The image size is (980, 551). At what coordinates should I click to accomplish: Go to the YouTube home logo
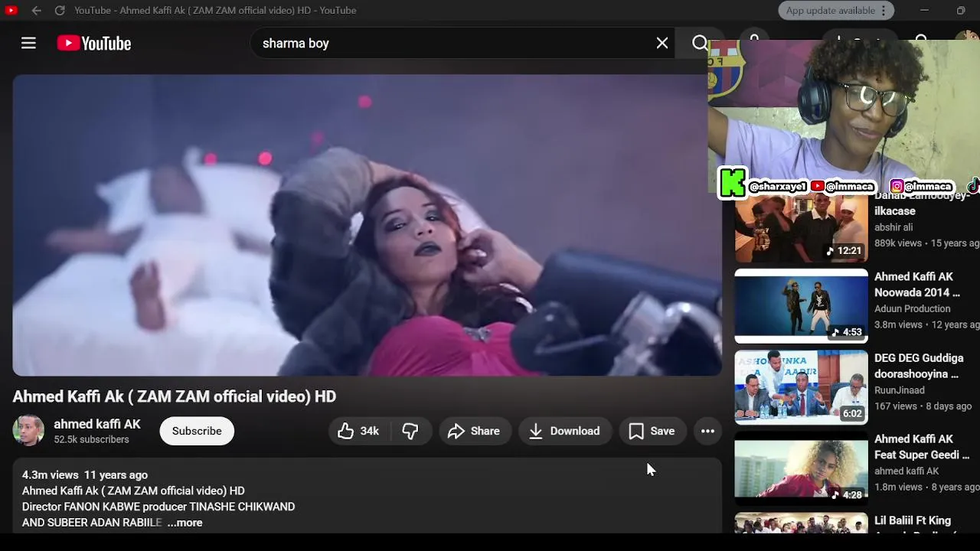[94, 44]
